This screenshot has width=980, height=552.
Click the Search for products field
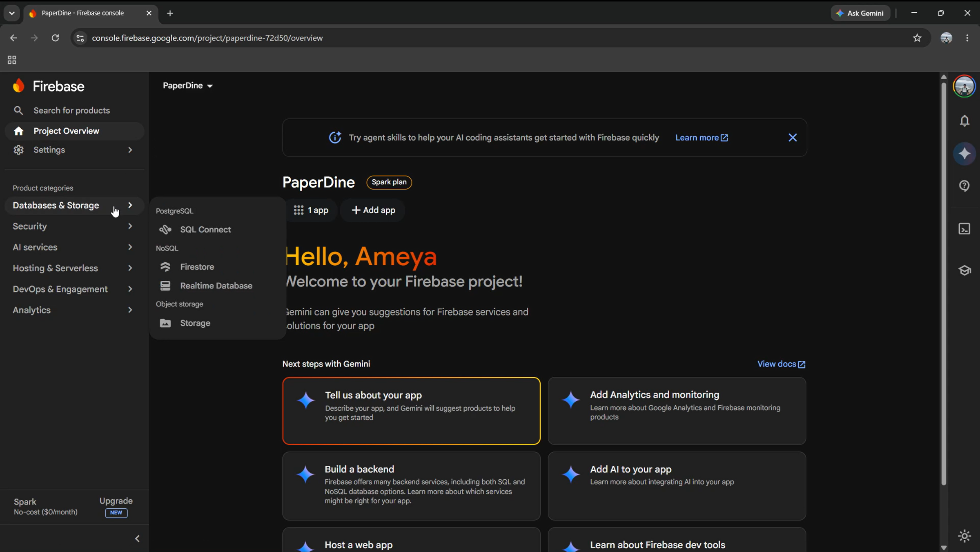coord(74,110)
